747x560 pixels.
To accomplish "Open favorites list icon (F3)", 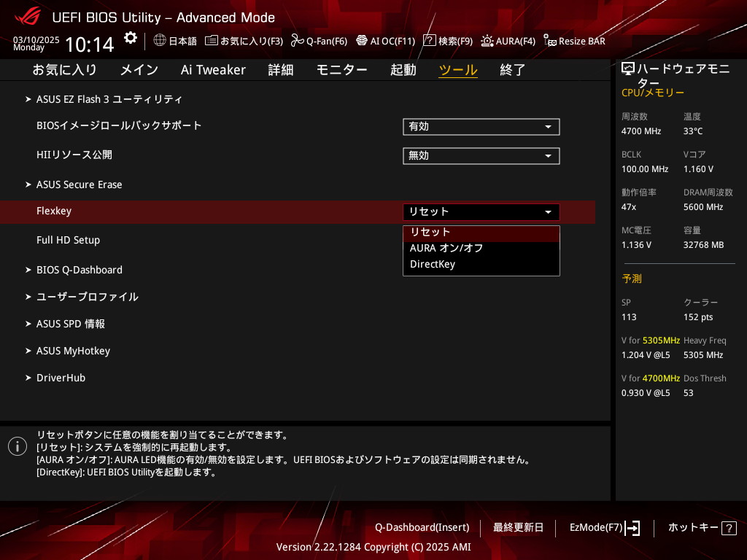I will [x=212, y=41].
